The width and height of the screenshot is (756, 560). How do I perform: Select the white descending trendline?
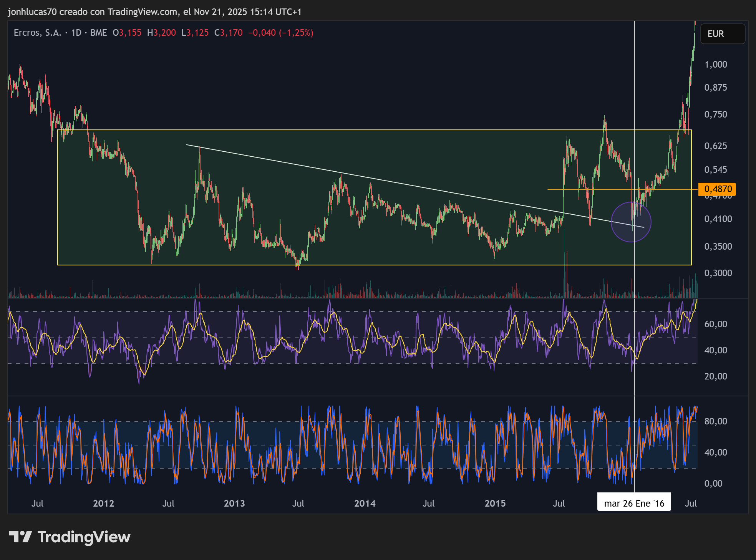coord(384,181)
